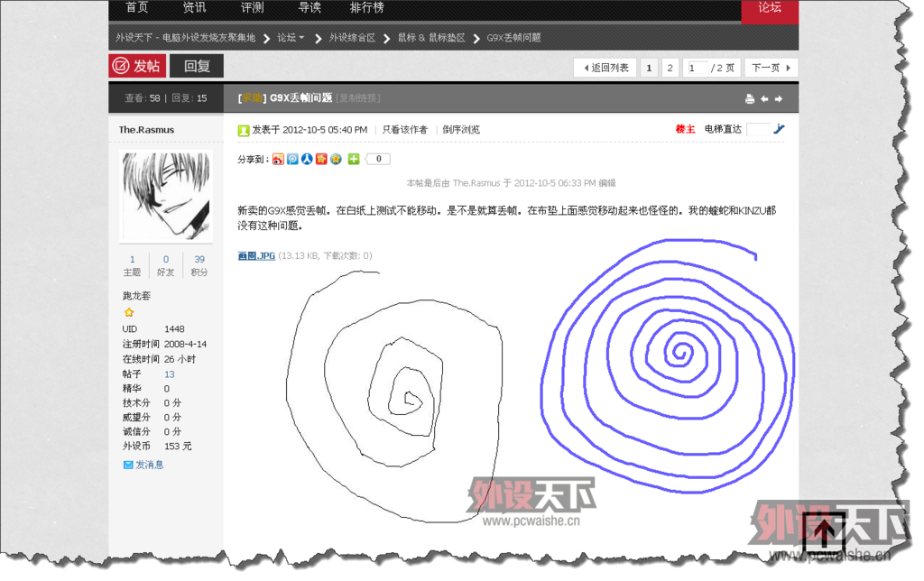This screenshot has width=924, height=581.
Task: Click the 求助 thread category tag
Action: click(253, 98)
